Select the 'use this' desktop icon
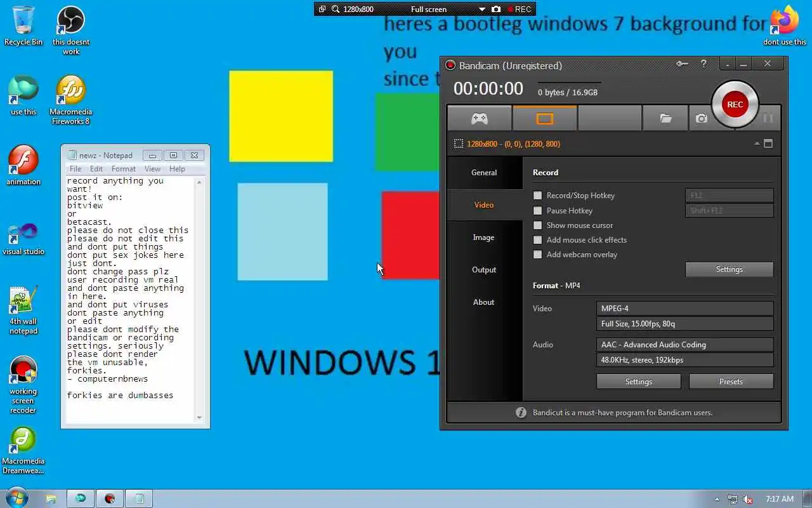 pos(23,96)
